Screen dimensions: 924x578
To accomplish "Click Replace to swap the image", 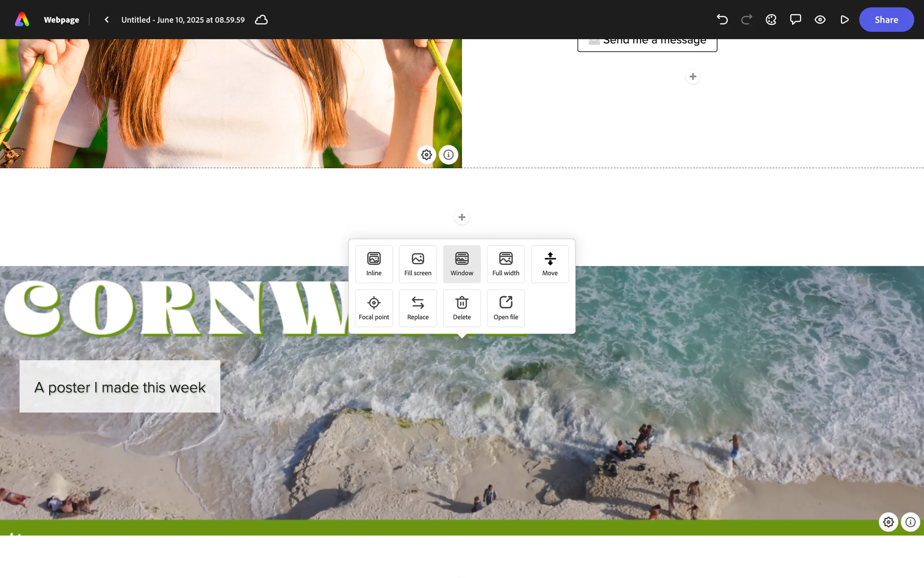I will (x=418, y=308).
